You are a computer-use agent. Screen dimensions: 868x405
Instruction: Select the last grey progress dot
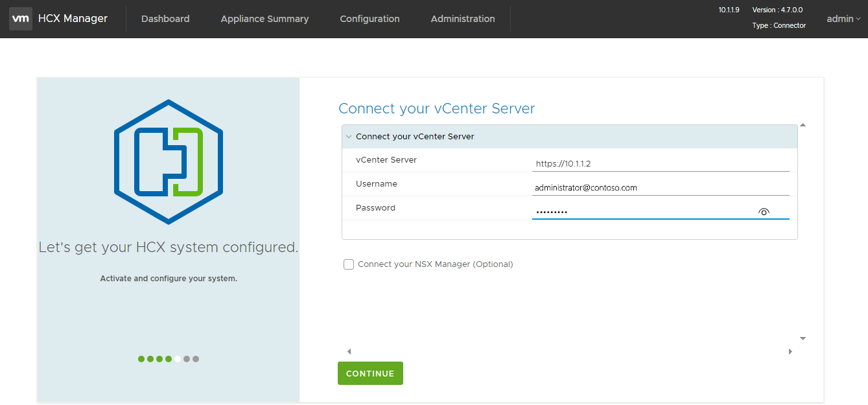pos(196,359)
